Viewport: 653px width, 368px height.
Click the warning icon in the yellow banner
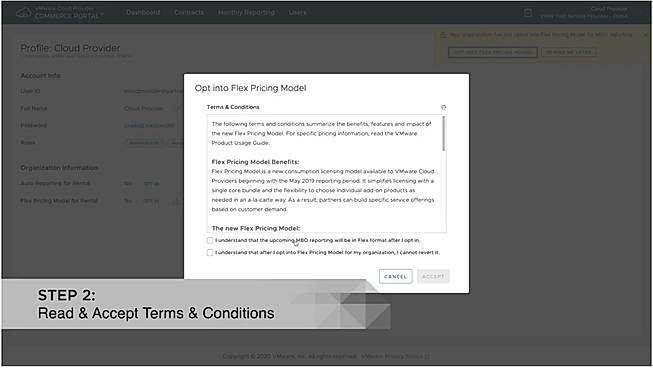[x=443, y=35]
